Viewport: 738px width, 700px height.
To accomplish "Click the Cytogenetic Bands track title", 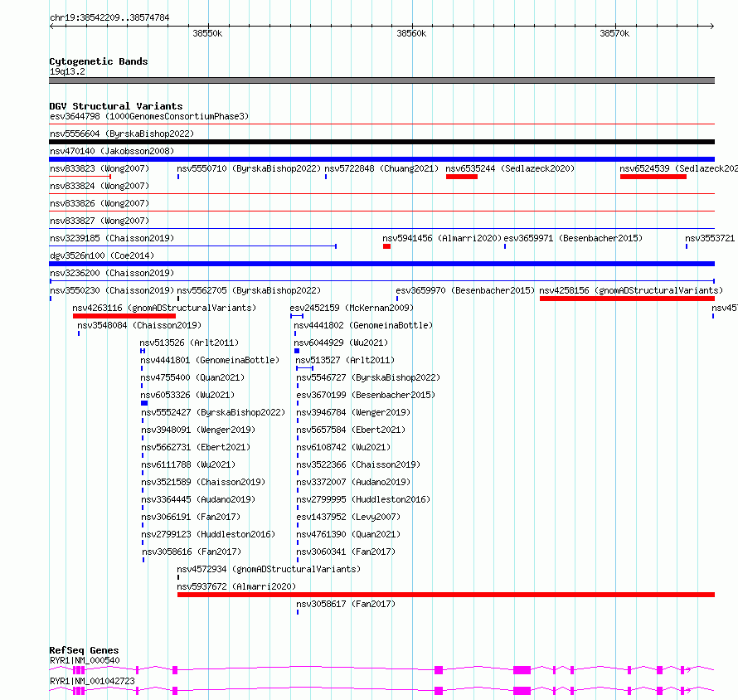I will click(x=99, y=61).
